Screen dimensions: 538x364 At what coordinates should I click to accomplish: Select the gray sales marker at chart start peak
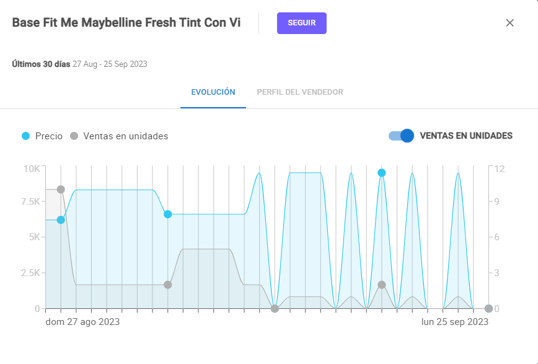point(61,189)
